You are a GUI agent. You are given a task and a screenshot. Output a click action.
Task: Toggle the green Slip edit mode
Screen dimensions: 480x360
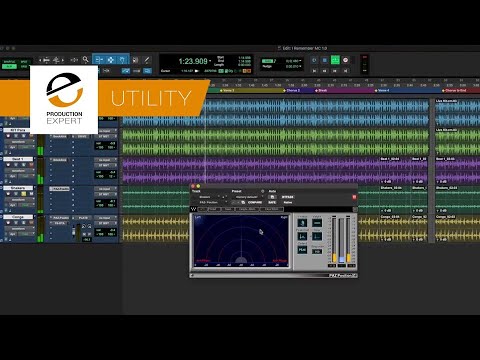(9, 66)
